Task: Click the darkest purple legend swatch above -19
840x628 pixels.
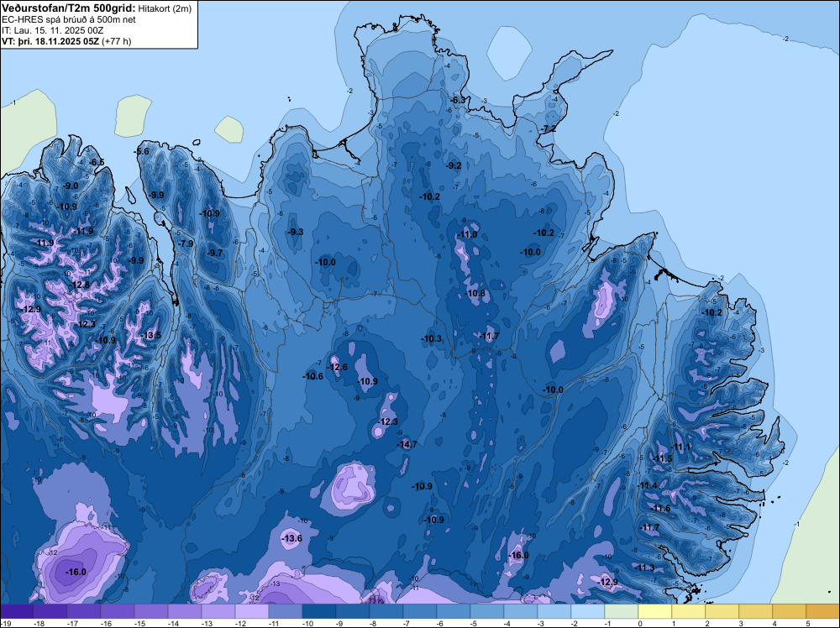Action: pyautogui.click(x=17, y=611)
